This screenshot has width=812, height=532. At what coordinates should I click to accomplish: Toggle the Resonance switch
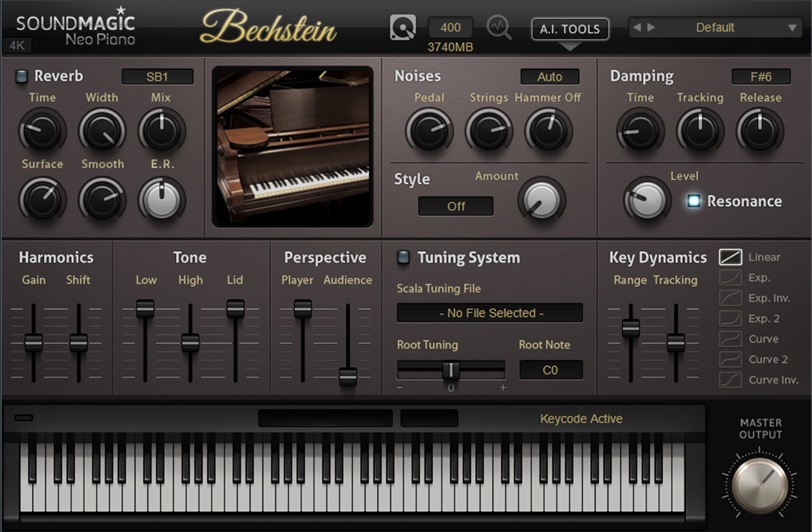click(693, 201)
